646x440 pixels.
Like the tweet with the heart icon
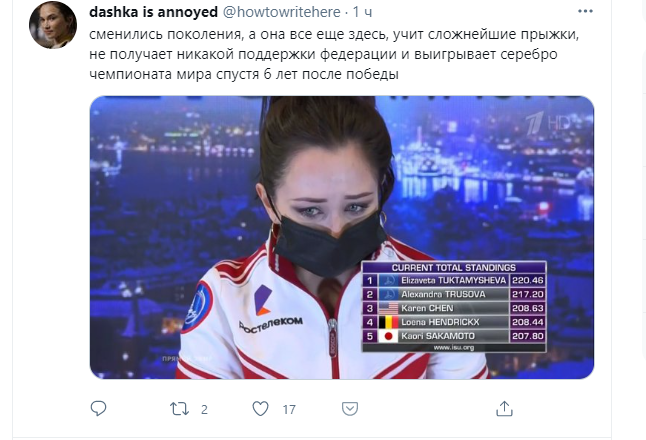(260, 409)
